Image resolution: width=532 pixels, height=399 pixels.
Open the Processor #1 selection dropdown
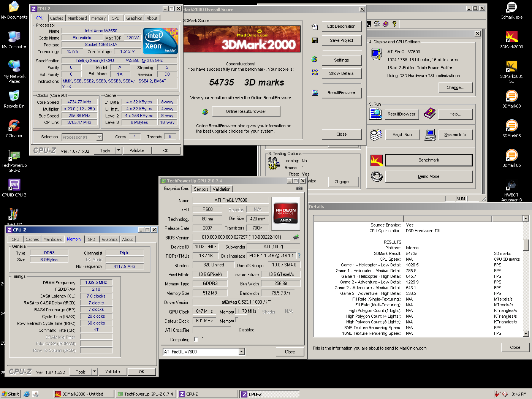100,137
